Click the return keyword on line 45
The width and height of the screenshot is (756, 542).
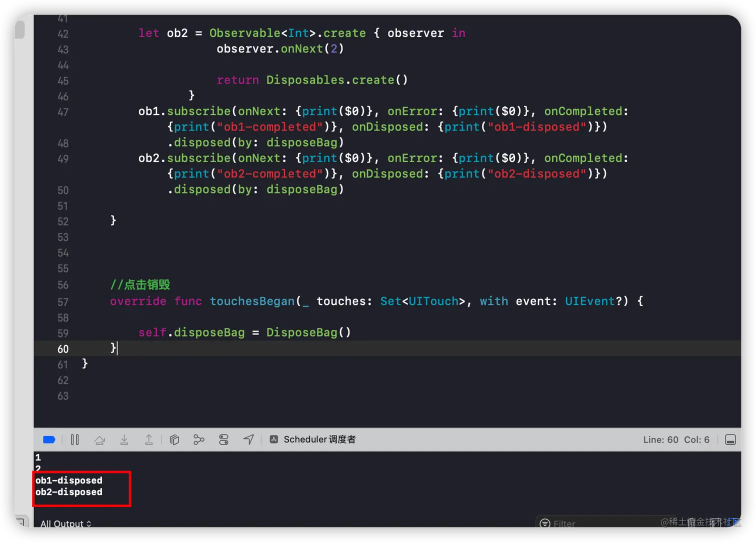pyautogui.click(x=237, y=80)
